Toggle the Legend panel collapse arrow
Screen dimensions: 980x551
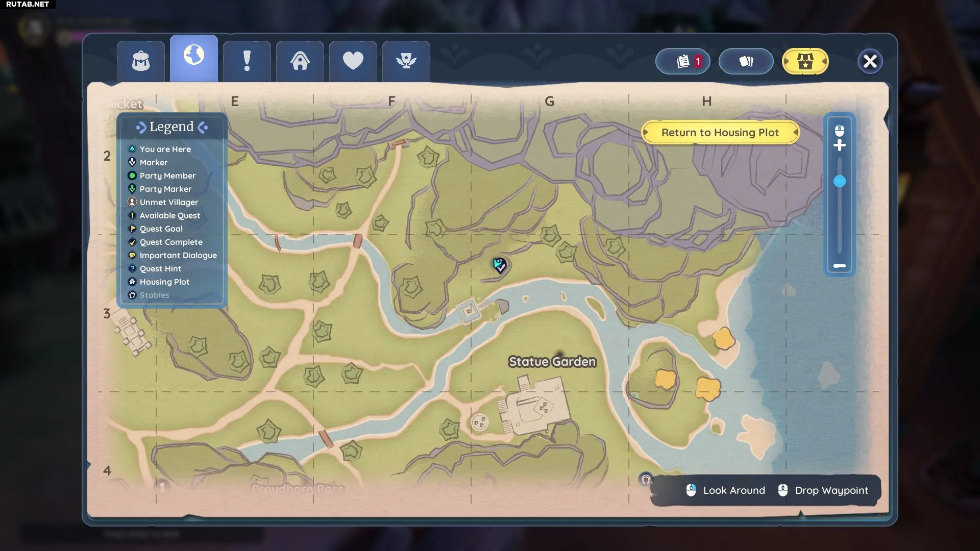(x=203, y=127)
